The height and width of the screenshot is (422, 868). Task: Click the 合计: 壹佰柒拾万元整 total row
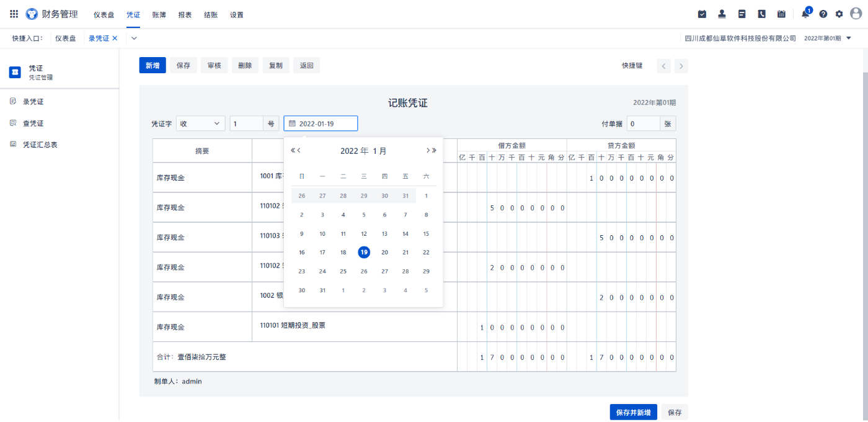(305, 357)
